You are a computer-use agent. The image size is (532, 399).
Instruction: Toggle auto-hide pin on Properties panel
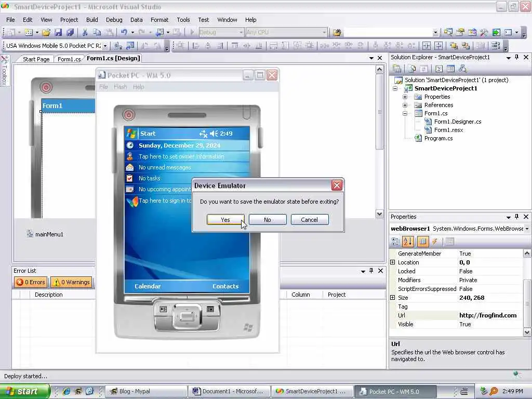click(517, 217)
